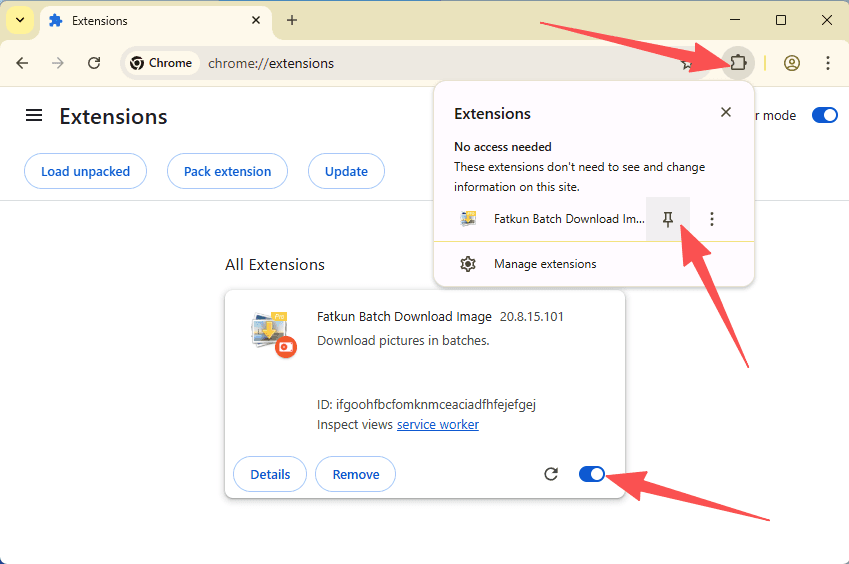Disable Fatkun Batch Download Image toggle

592,474
